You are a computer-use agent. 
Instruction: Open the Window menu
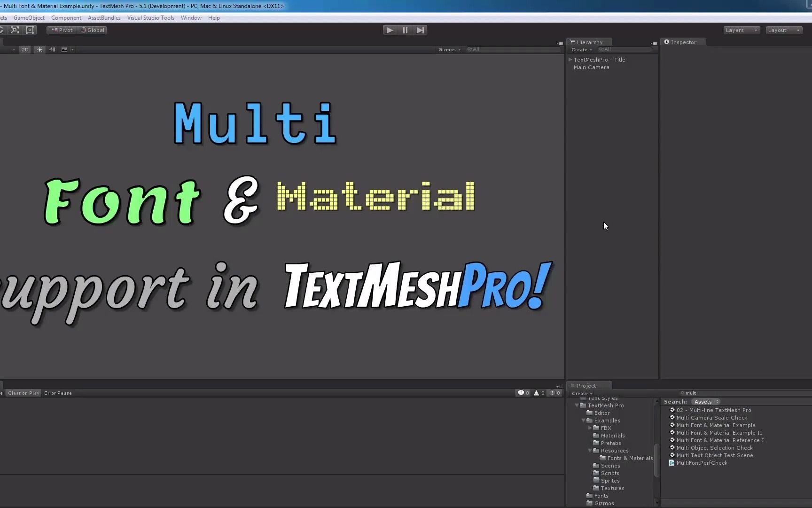pos(191,17)
